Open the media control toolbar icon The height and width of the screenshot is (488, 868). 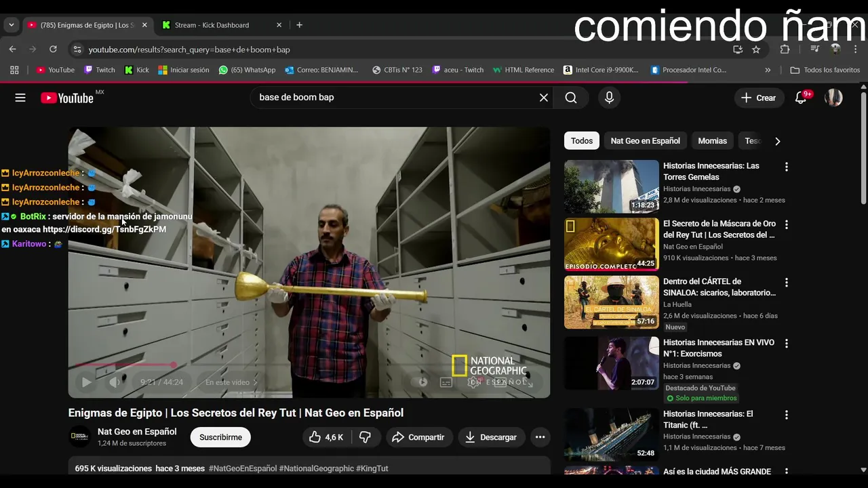pyautogui.click(x=814, y=49)
